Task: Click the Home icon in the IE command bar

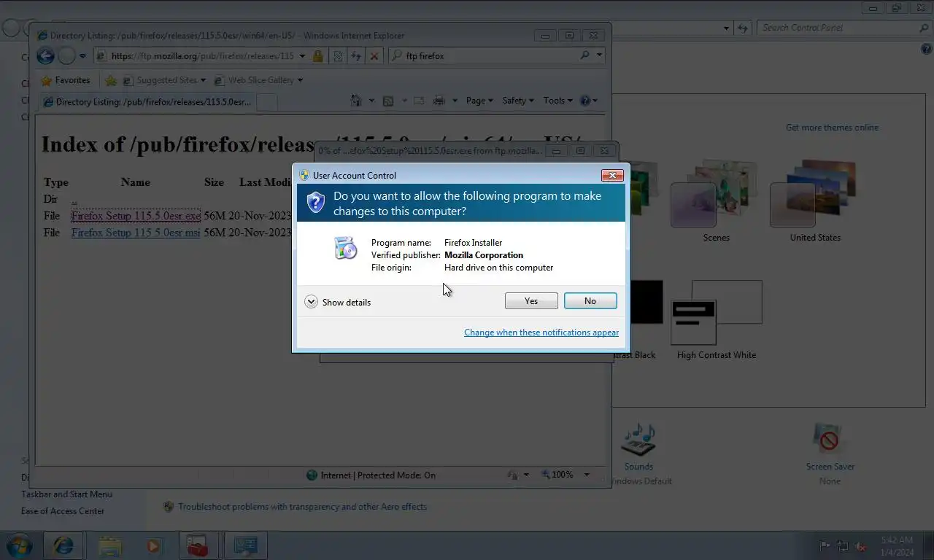Action: (x=356, y=101)
